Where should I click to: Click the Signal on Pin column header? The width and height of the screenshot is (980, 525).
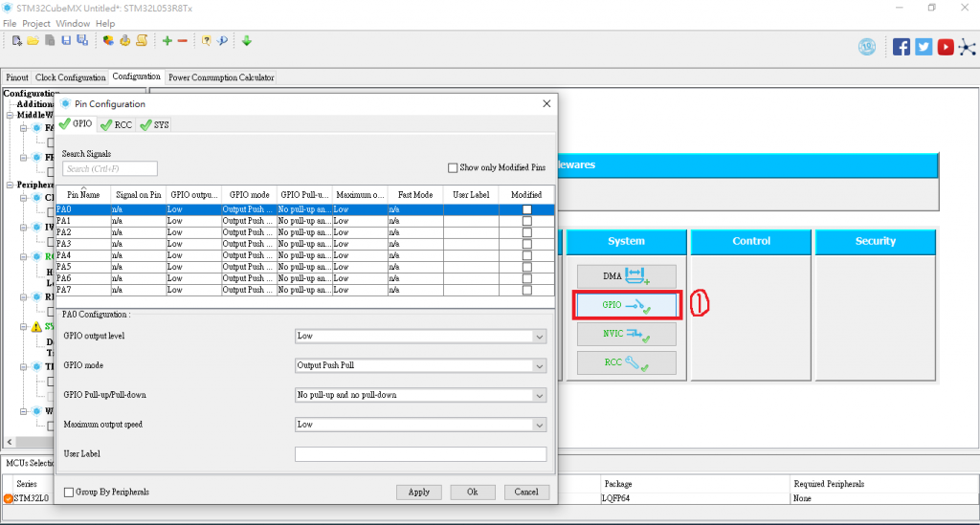(139, 195)
